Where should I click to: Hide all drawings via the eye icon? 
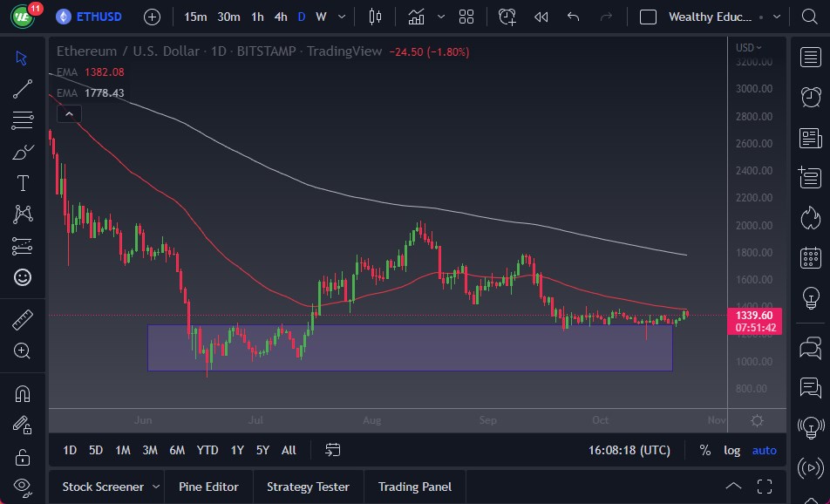click(22, 486)
